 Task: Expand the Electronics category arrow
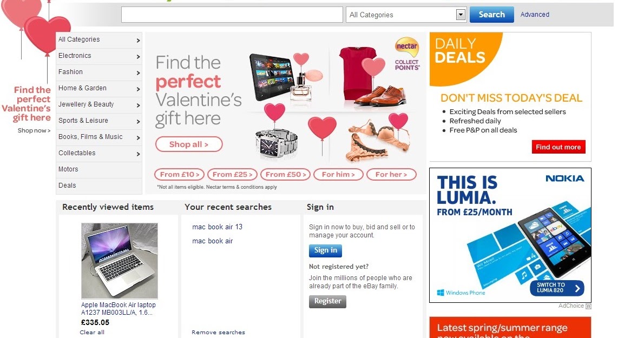click(x=138, y=57)
